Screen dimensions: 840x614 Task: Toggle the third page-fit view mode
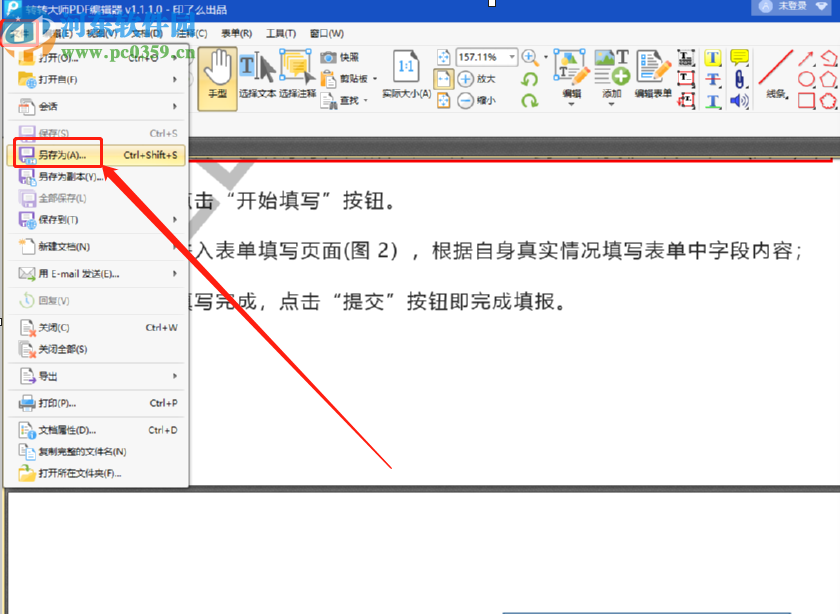pyautogui.click(x=443, y=97)
